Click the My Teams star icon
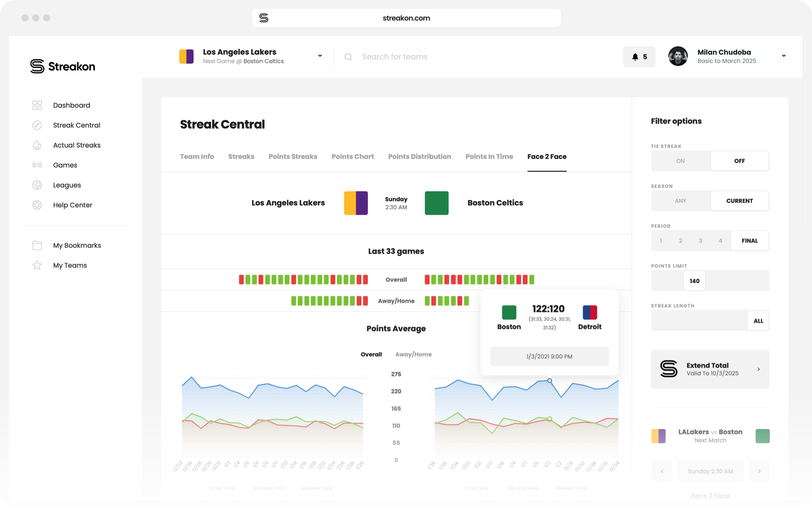 (37, 265)
